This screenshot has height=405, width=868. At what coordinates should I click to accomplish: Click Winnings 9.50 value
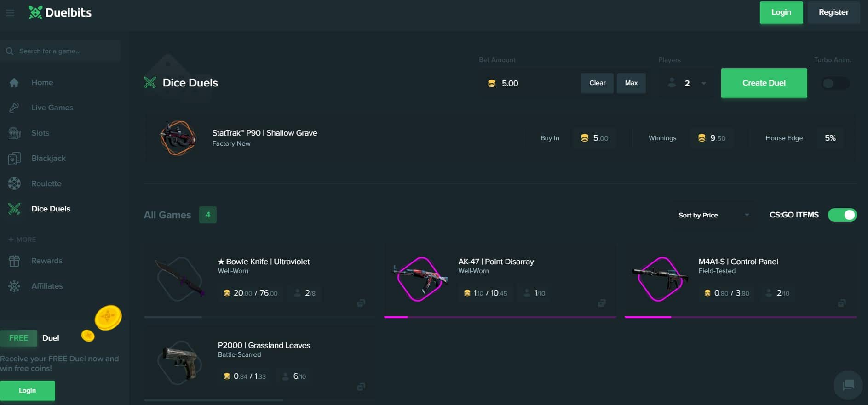[712, 138]
